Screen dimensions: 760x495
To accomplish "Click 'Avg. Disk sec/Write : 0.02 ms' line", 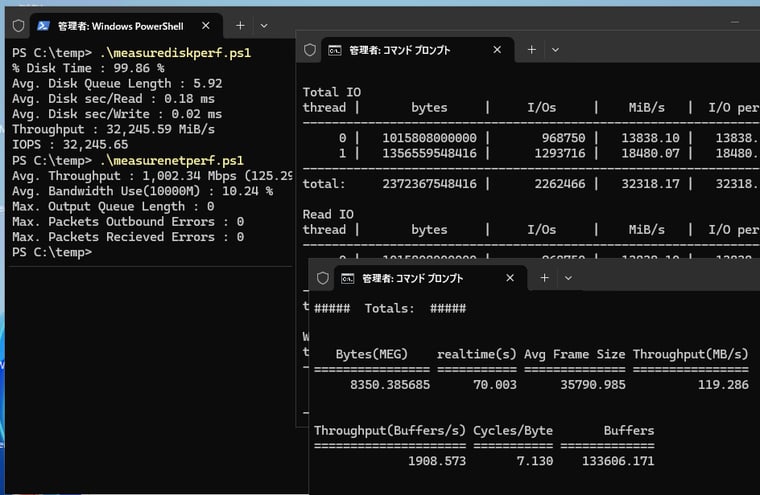I will [117, 114].
